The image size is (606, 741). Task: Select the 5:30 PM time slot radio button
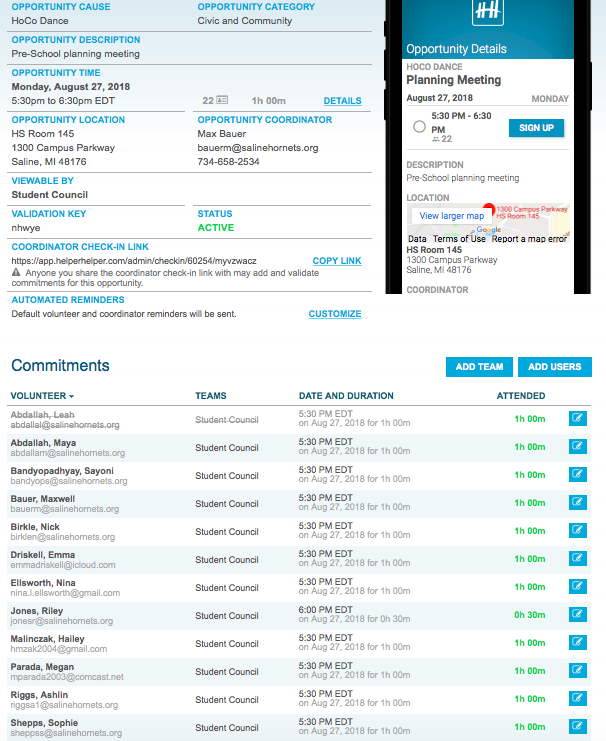click(419, 127)
